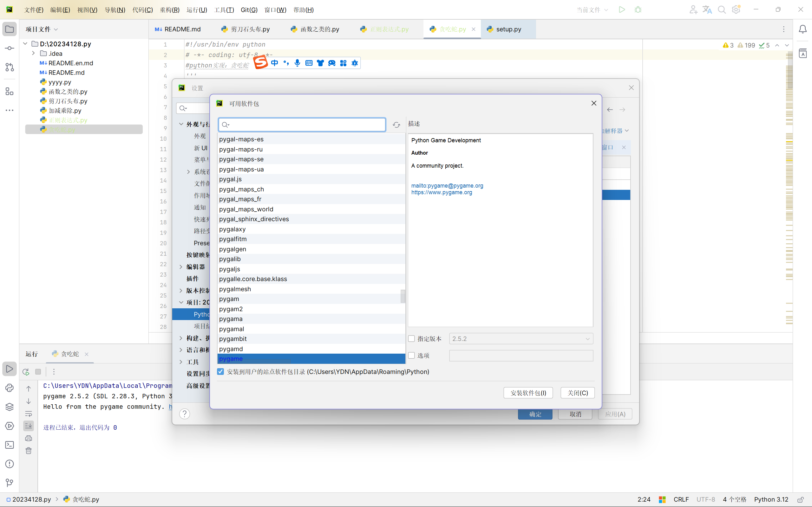Enable the 指定版本 checkbox

tap(411, 339)
